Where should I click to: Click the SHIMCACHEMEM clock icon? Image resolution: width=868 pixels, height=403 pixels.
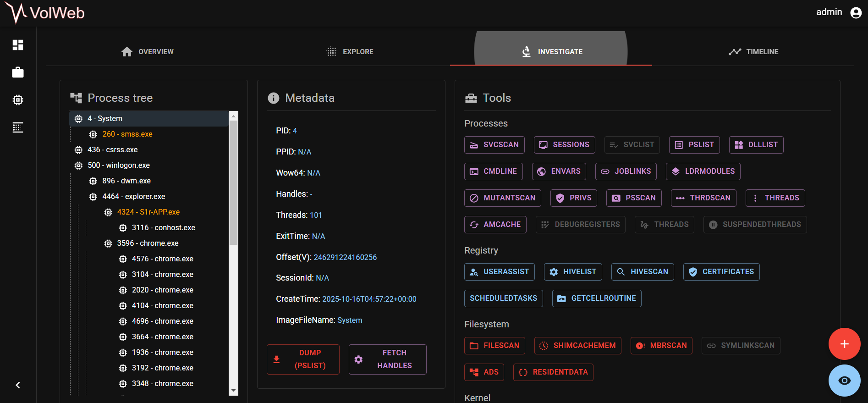coord(544,346)
